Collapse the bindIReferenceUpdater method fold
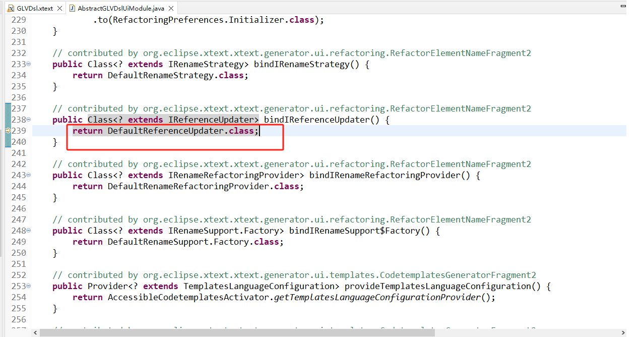The width and height of the screenshot is (644, 337). (29, 120)
